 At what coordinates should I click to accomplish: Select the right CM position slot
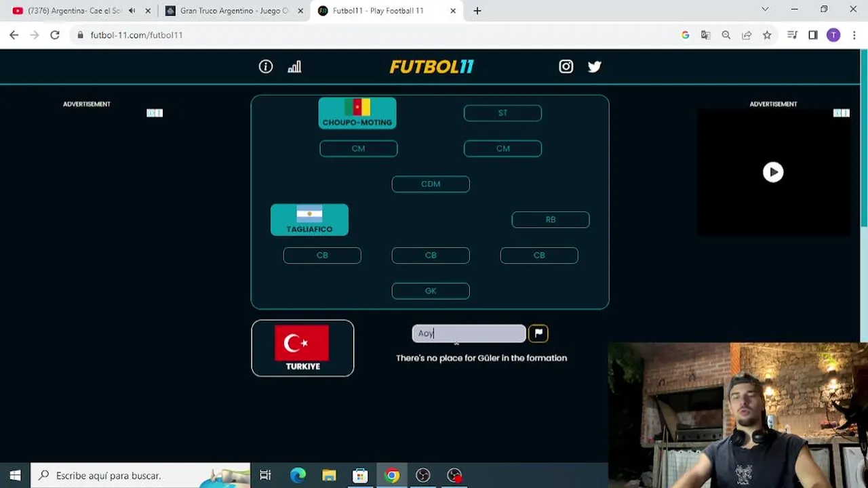pos(502,148)
